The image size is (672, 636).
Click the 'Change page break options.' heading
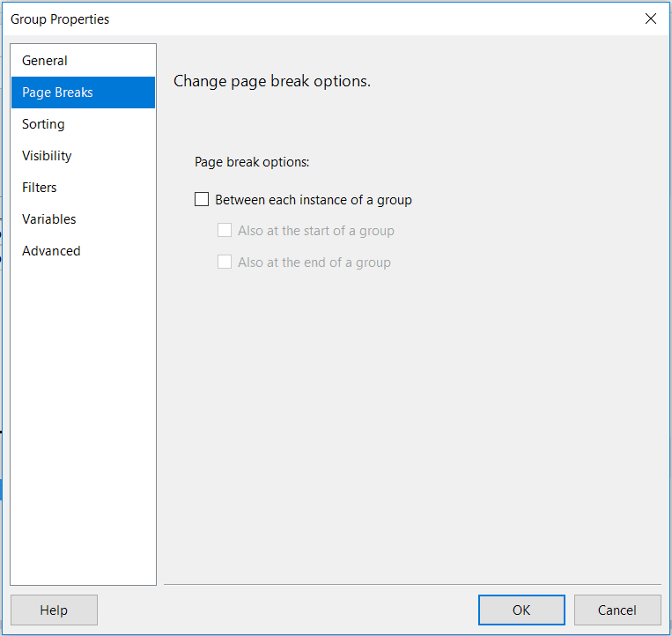point(272,81)
